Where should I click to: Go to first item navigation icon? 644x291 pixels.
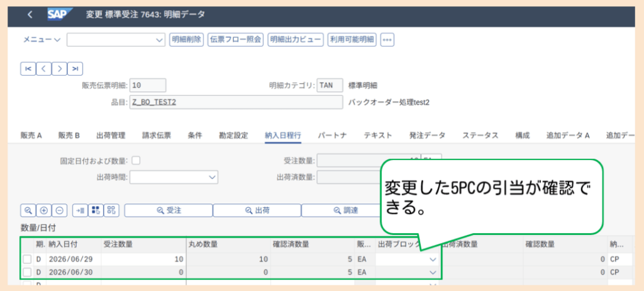(x=28, y=69)
